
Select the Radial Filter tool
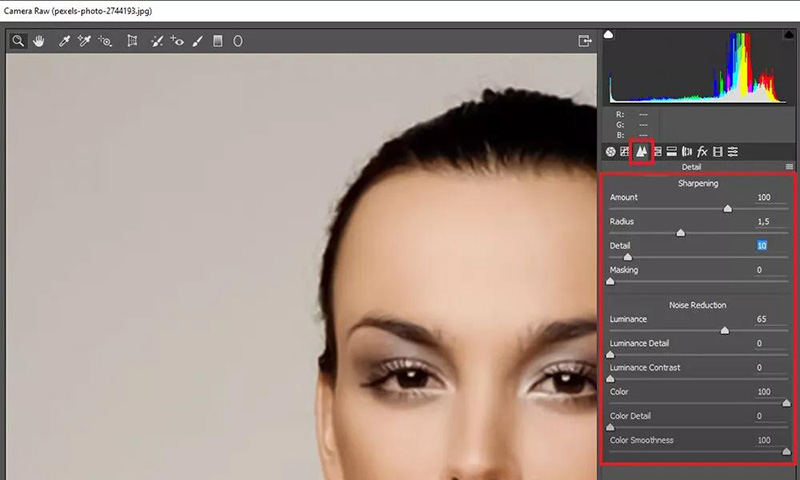tap(238, 41)
